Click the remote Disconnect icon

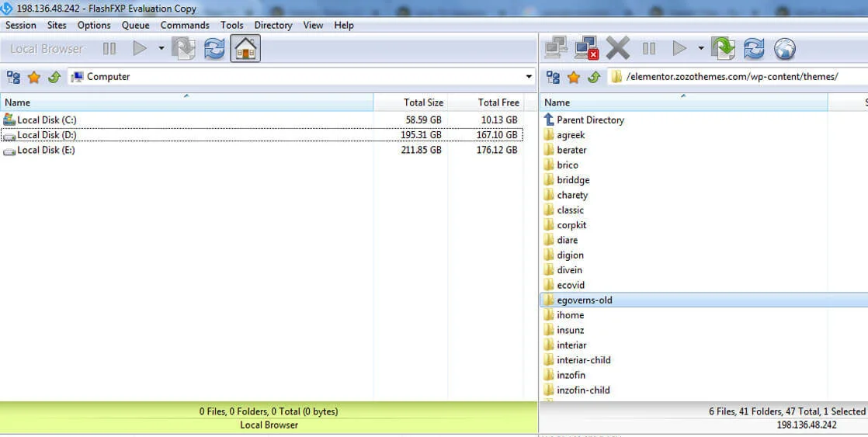pos(587,49)
